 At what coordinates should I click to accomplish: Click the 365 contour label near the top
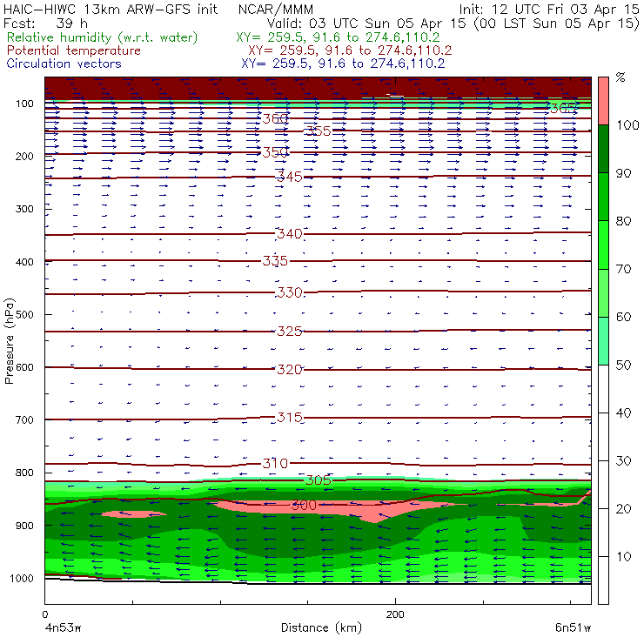click(564, 109)
